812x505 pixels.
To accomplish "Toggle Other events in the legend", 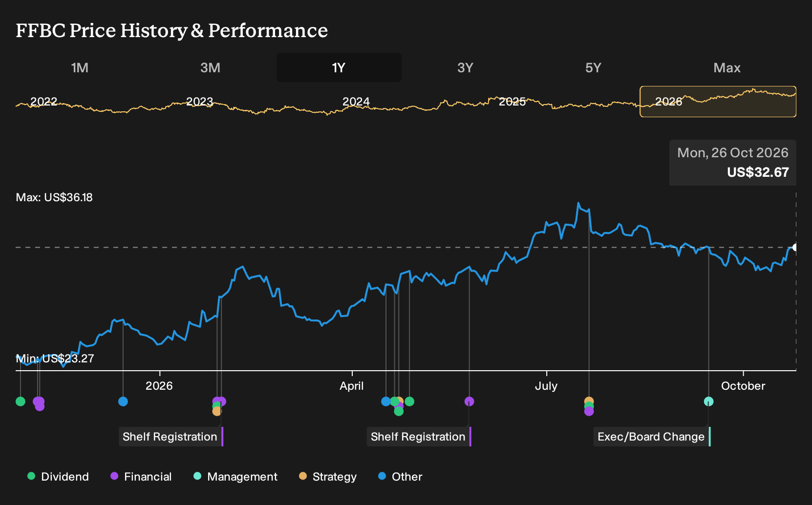I will coord(400,477).
